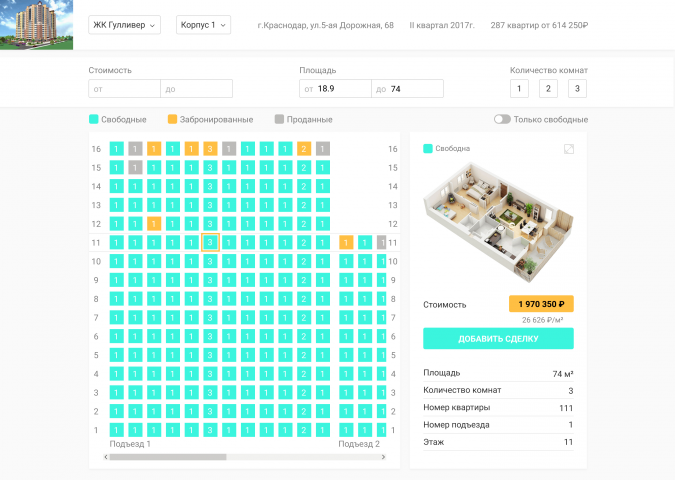Screen dimensions: 675x480
Task: Click the Стоимость от input field
Action: [x=124, y=89]
